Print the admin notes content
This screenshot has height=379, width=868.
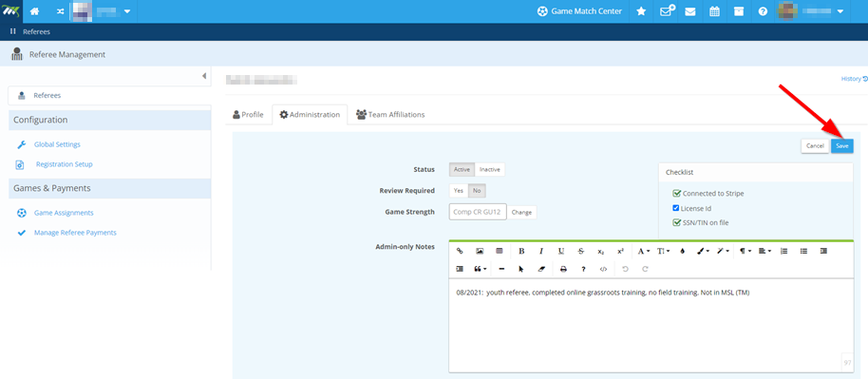pos(563,269)
